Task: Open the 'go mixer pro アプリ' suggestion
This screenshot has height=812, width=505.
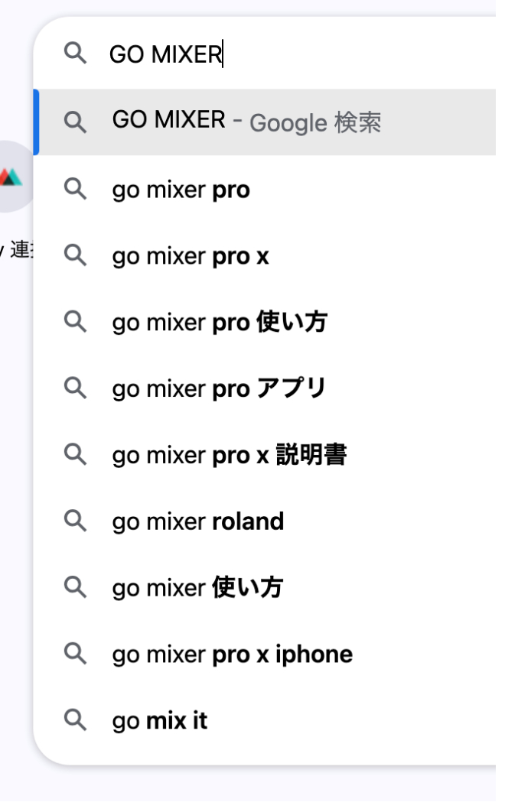Action: [x=218, y=388]
